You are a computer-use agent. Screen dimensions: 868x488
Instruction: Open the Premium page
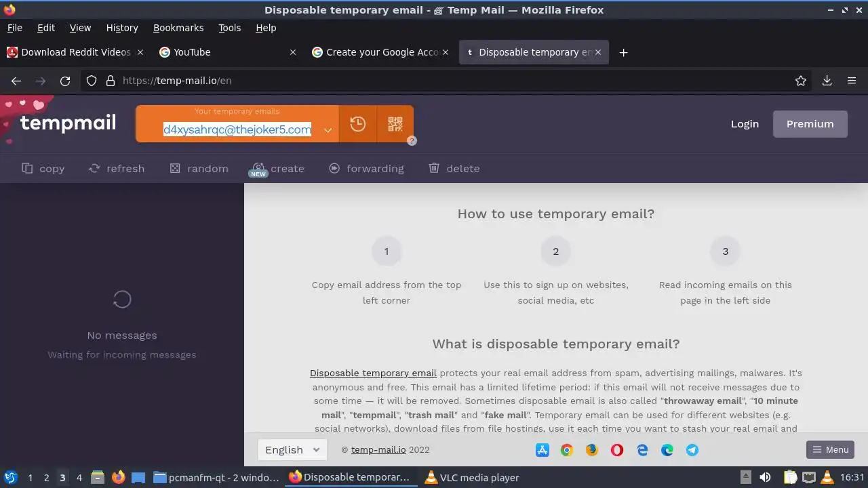(810, 124)
